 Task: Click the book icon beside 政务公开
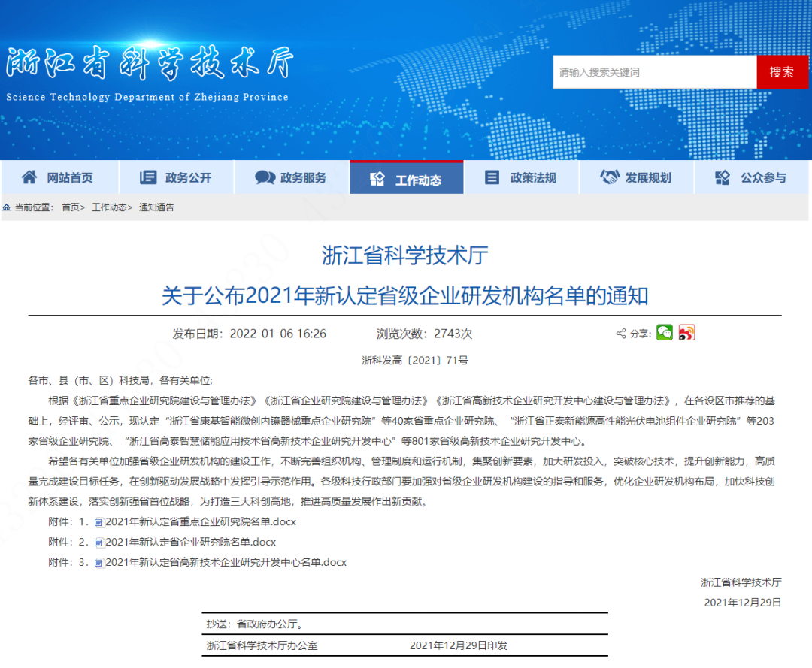(147, 177)
